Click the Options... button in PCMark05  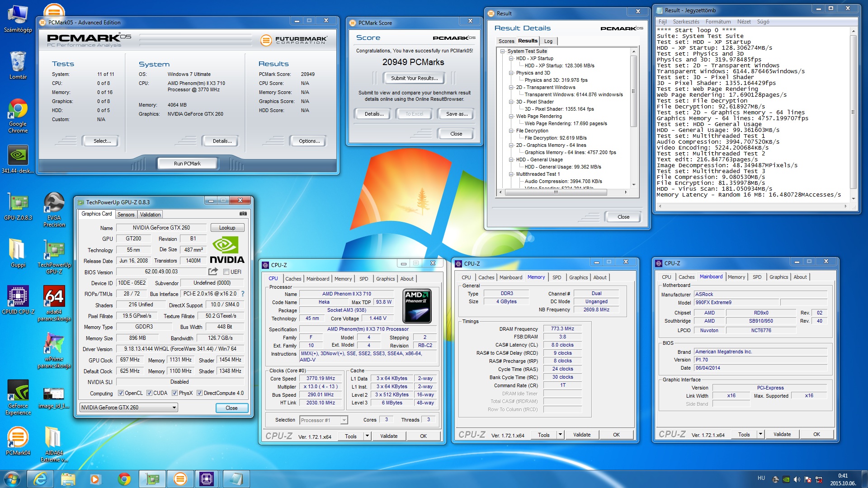tap(309, 141)
